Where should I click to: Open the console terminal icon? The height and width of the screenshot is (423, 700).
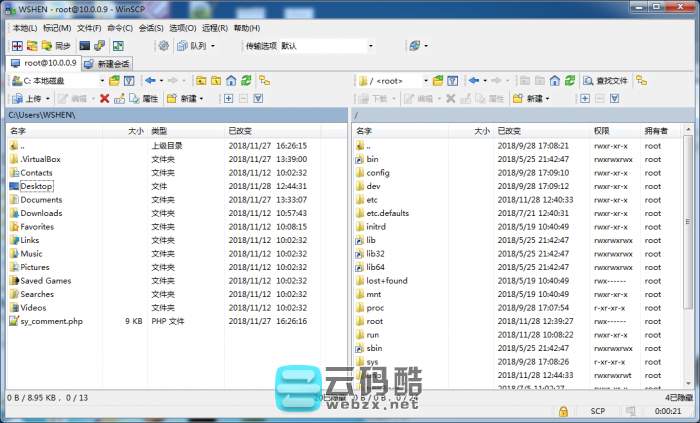point(84,46)
